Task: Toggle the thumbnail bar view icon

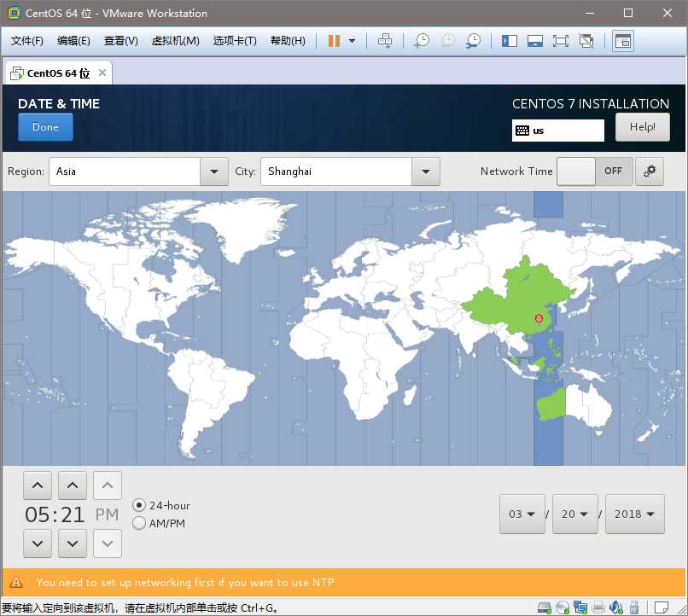Action: tap(535, 41)
